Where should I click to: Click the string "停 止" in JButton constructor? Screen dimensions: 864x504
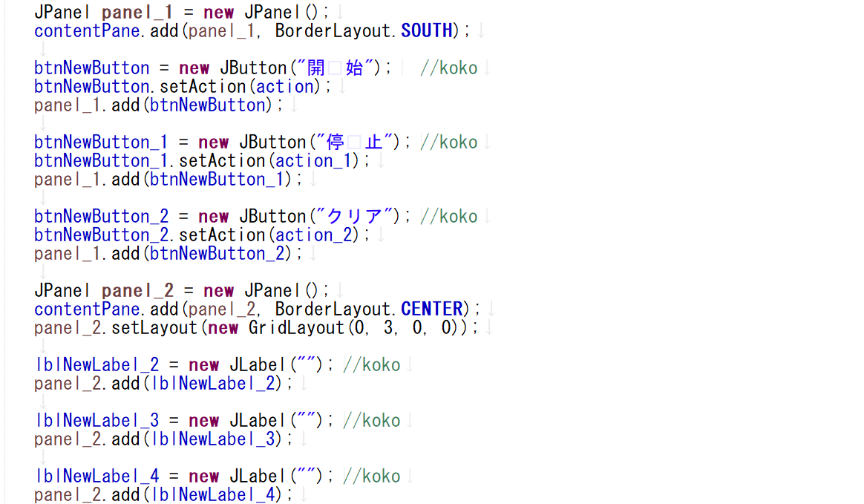pyautogui.click(x=354, y=142)
